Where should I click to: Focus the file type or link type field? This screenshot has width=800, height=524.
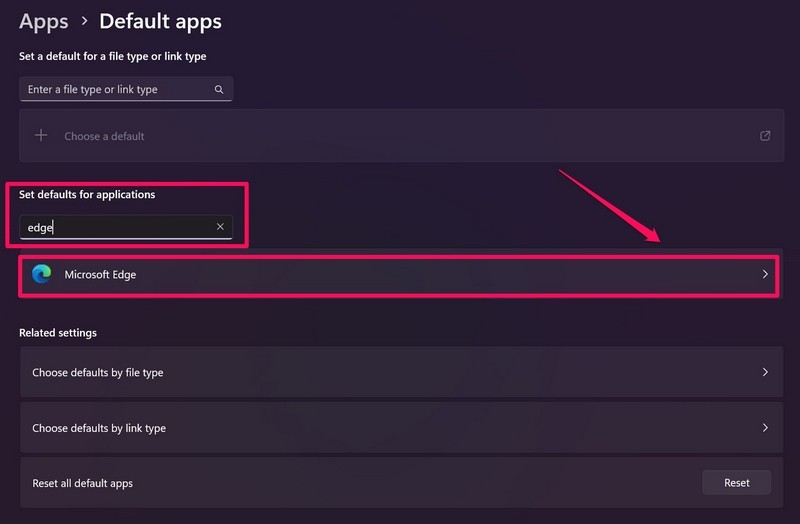115,90
